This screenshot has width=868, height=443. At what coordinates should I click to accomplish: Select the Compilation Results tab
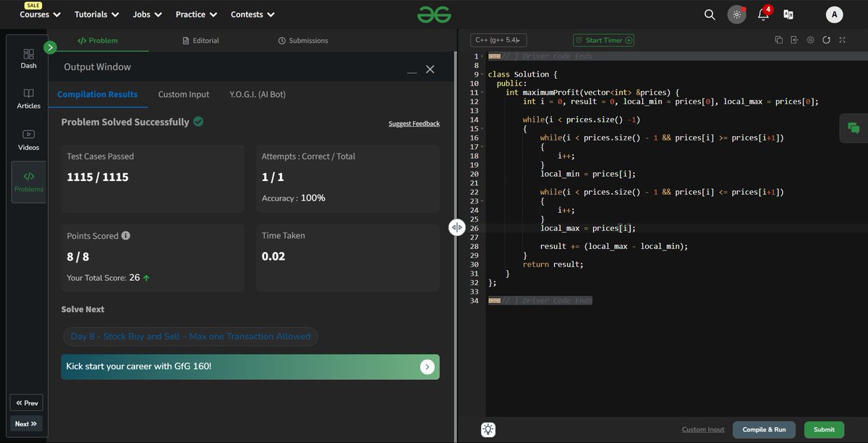tap(98, 95)
